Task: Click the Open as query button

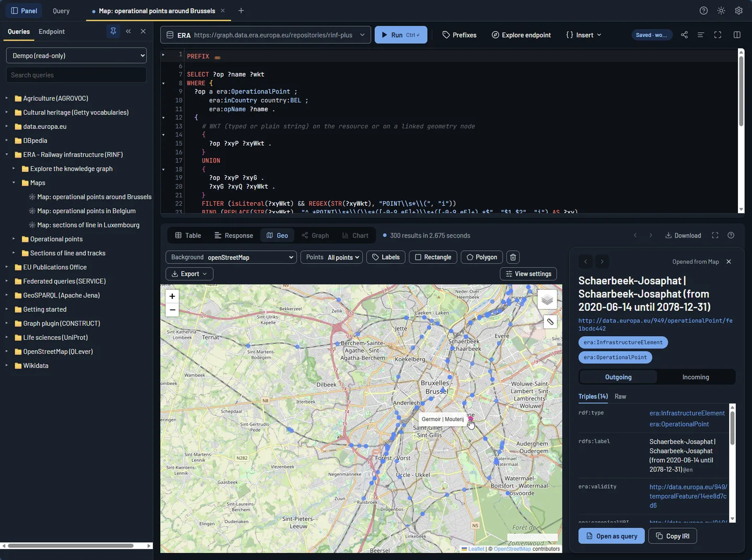Action: (612, 536)
